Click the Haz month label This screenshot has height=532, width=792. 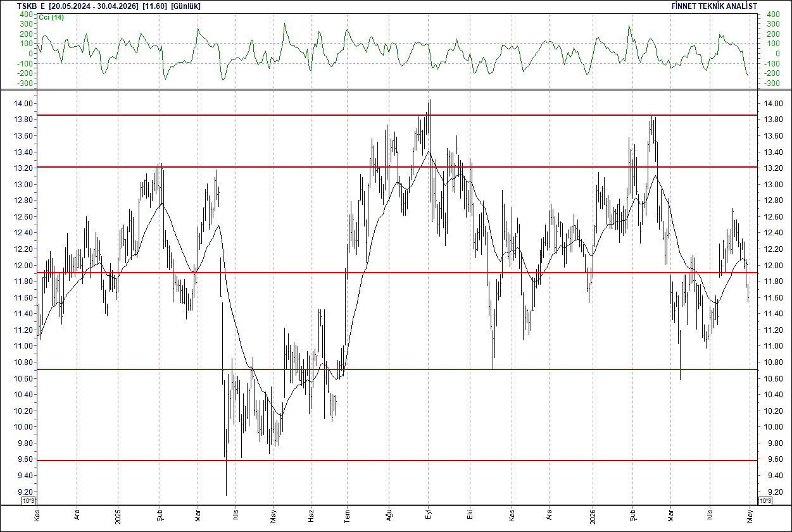[311, 516]
